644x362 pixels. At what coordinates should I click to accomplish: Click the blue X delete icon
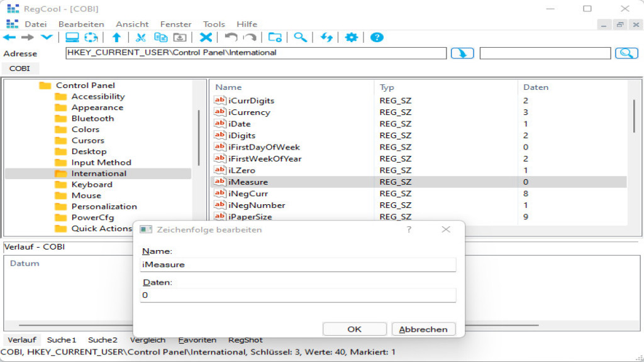[x=206, y=38]
